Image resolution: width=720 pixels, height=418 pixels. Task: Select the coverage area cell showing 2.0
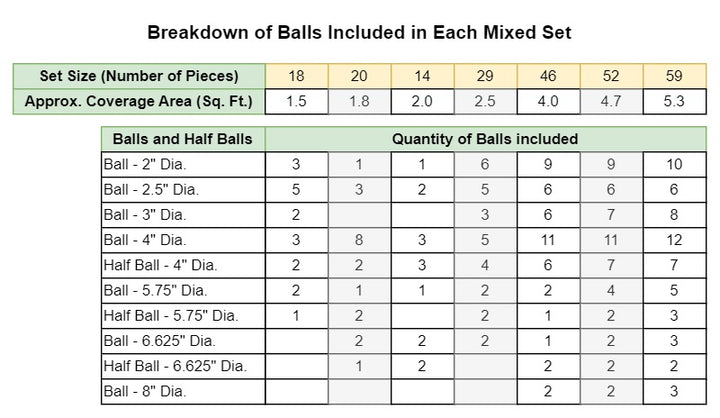422,102
